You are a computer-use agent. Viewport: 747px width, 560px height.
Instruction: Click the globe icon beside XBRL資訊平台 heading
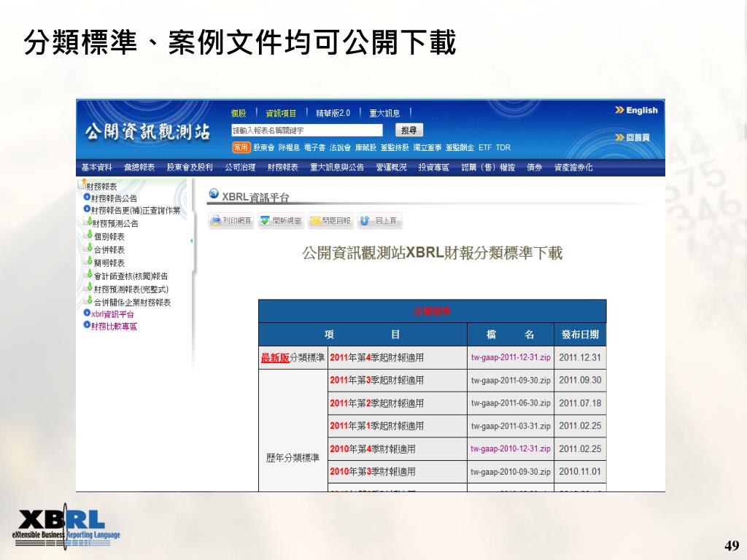(214, 193)
